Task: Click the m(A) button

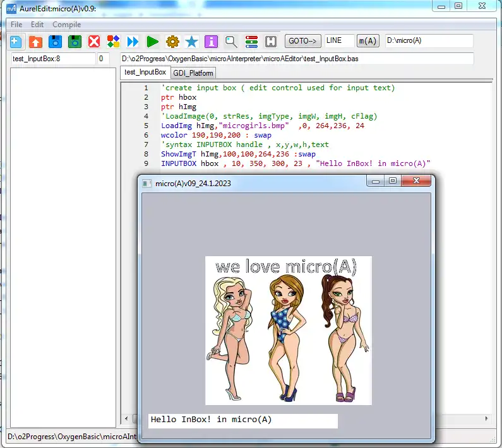Action: click(368, 41)
